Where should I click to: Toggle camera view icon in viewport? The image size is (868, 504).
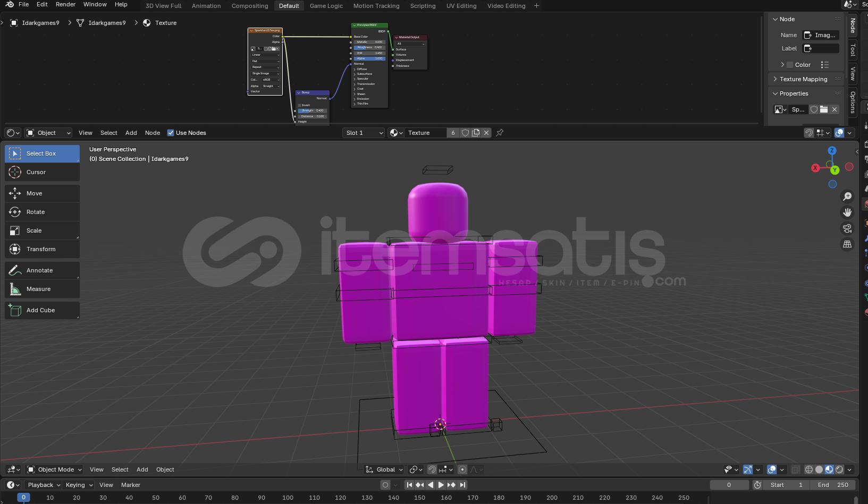pos(847,228)
